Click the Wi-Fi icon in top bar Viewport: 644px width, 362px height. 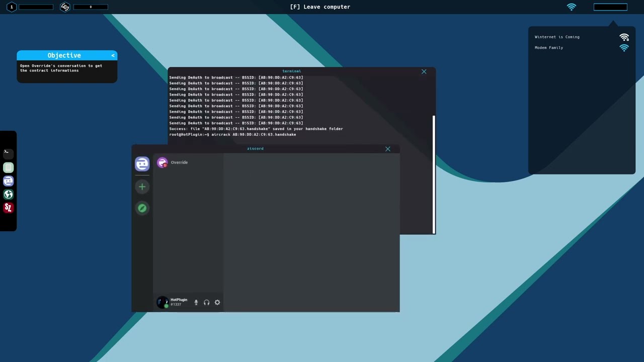(572, 7)
